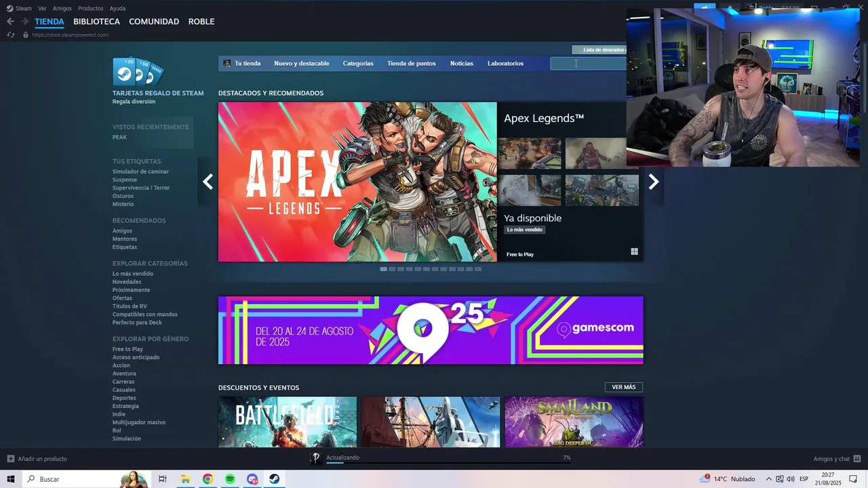Screen dimensions: 868x488
Task: Expand the Laboratorios menu
Action: tap(505, 64)
